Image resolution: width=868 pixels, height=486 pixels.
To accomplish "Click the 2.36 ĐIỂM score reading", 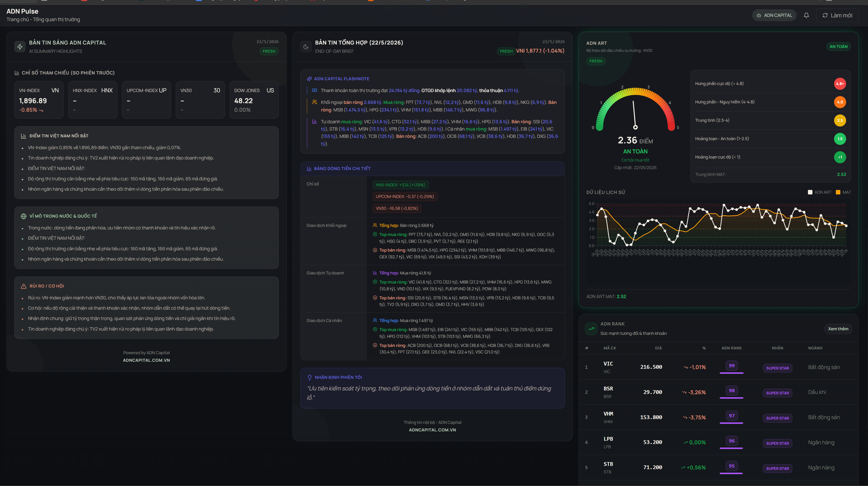I will (x=635, y=140).
